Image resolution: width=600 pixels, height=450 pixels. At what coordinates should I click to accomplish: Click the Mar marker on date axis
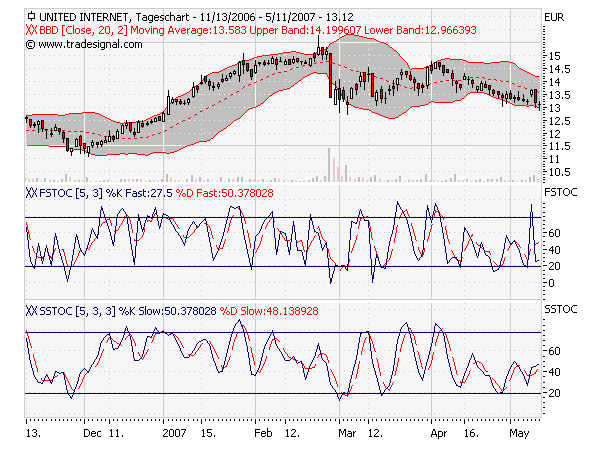[x=348, y=435]
